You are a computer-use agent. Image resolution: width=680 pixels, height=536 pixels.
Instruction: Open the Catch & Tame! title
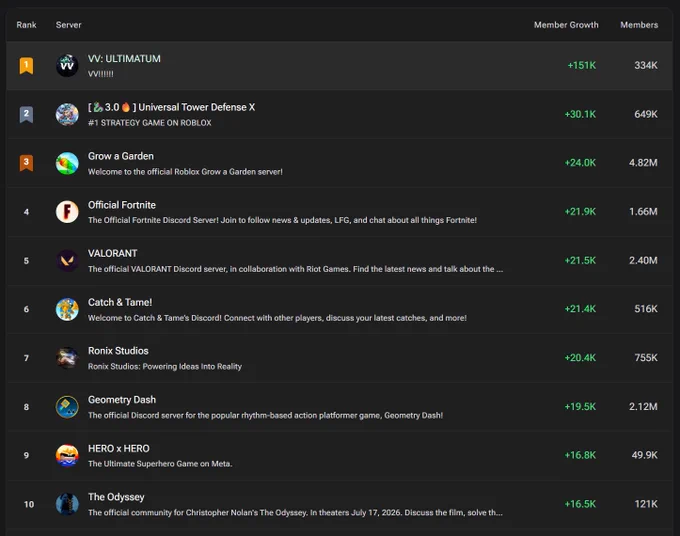120,302
